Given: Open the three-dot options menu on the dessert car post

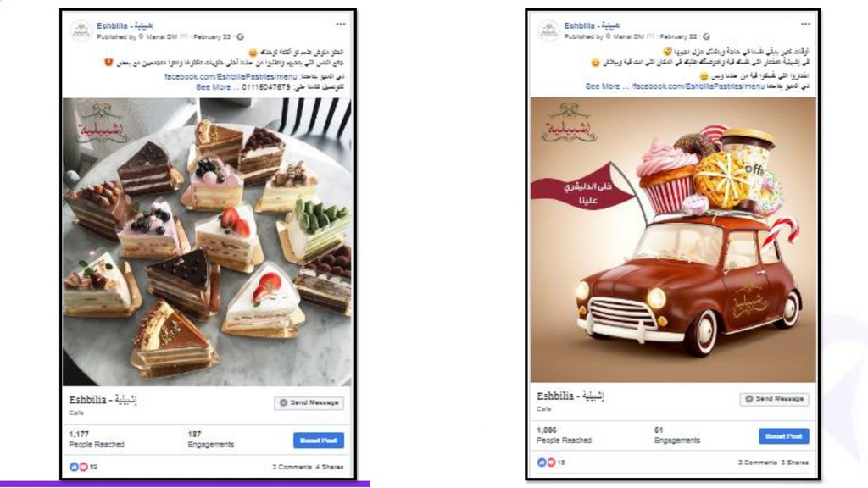Looking at the screenshot, I should 805,25.
